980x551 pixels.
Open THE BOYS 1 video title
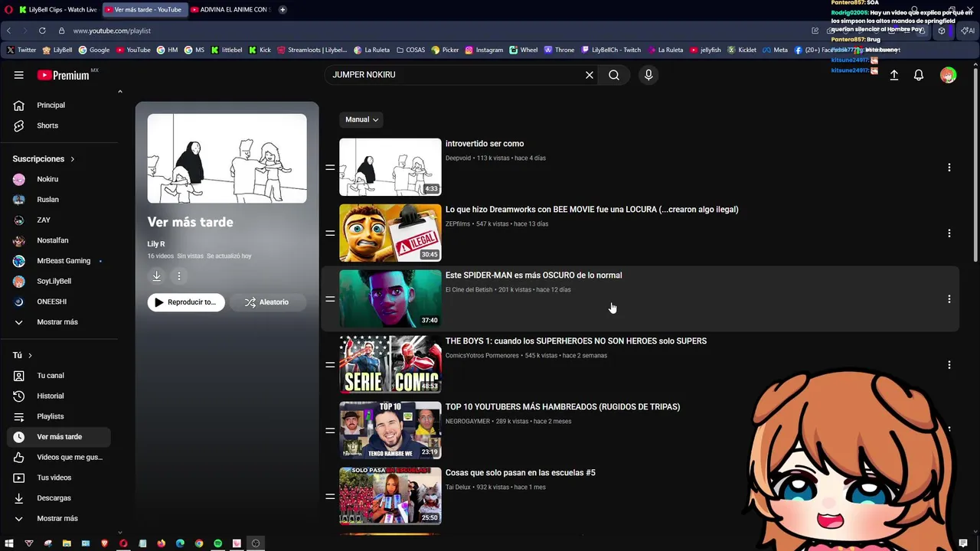coord(576,341)
